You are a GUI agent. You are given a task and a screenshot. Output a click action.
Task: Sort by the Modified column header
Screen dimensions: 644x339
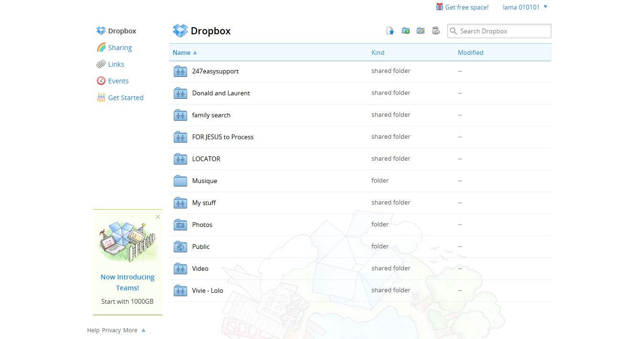(471, 52)
